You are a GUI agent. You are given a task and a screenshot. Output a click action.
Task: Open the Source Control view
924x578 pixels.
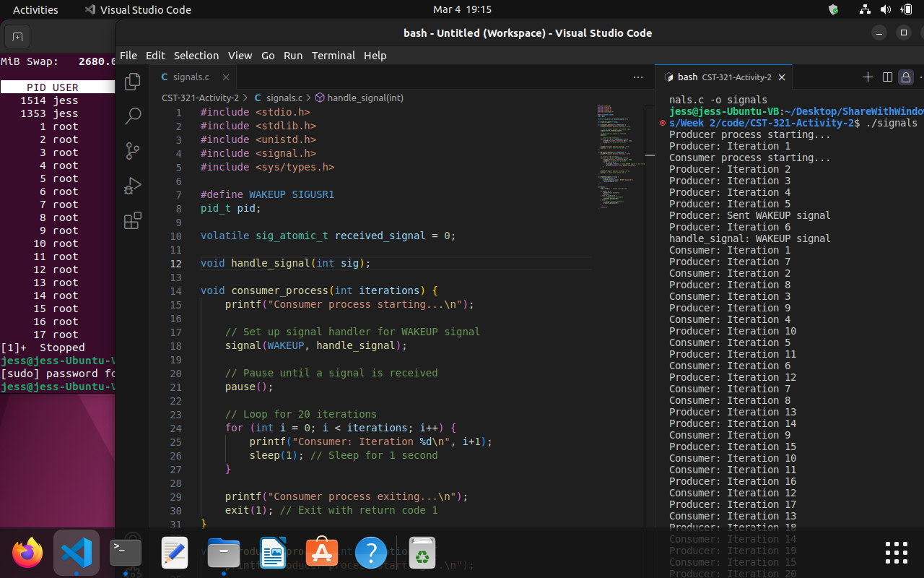133,150
